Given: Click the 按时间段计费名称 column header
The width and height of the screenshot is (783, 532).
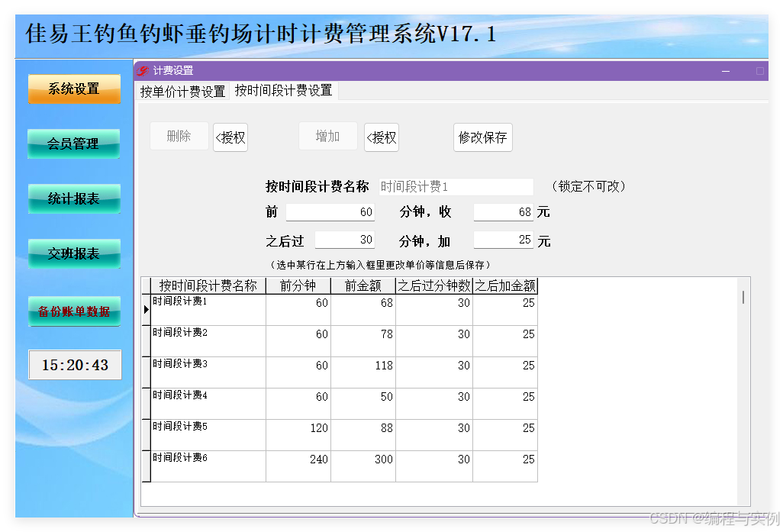Looking at the screenshot, I should 208,285.
